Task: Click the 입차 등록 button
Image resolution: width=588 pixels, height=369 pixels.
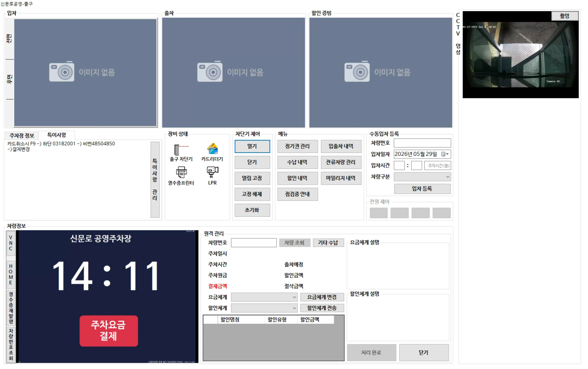Action: (x=422, y=189)
